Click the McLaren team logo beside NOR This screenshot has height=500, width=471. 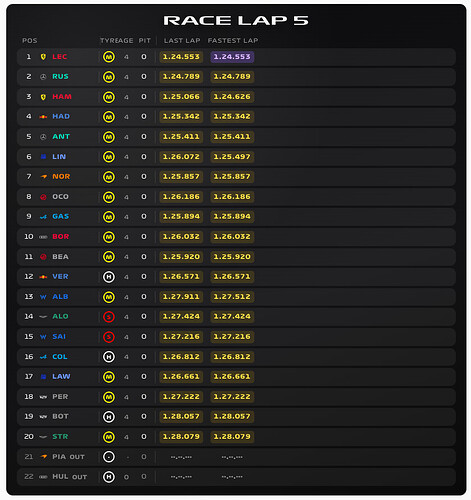[x=44, y=177]
